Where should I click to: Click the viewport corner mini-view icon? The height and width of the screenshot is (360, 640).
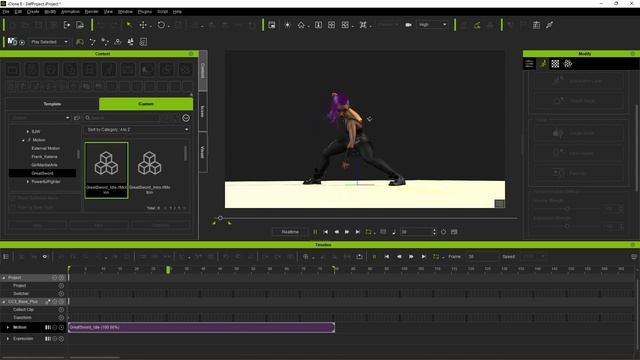coord(500,204)
